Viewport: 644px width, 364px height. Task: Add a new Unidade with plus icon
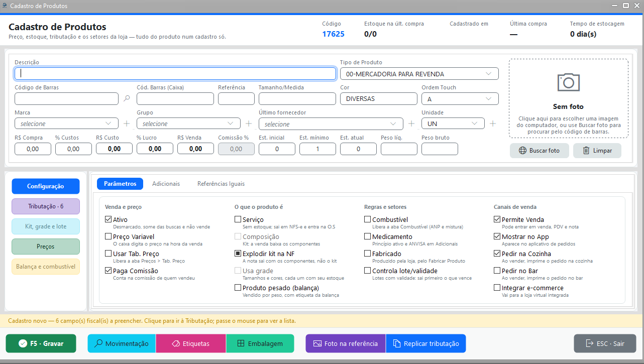493,124
